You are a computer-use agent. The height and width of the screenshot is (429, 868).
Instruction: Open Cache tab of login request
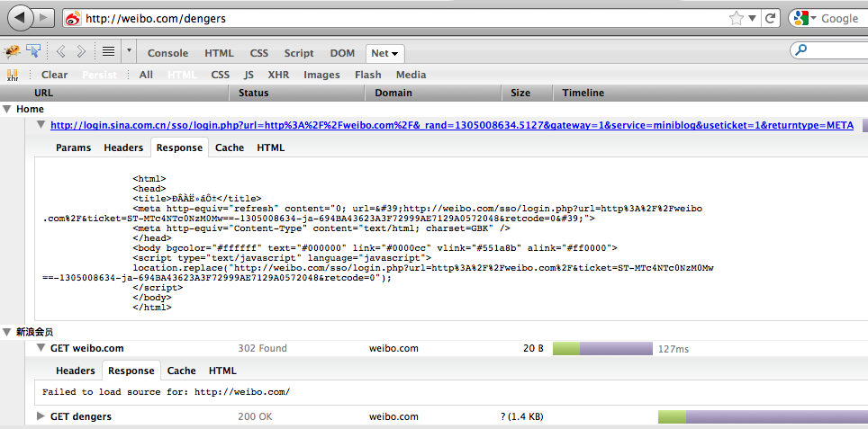click(x=230, y=147)
